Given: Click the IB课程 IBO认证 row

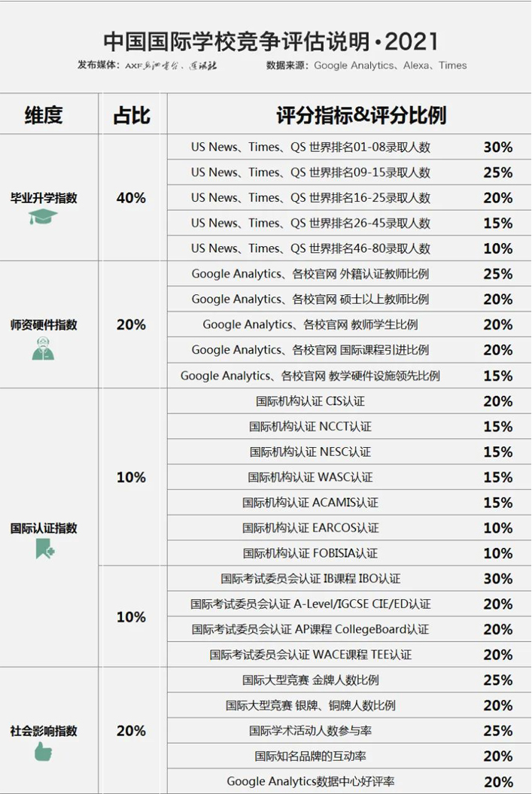Looking at the screenshot, I should [310, 579].
